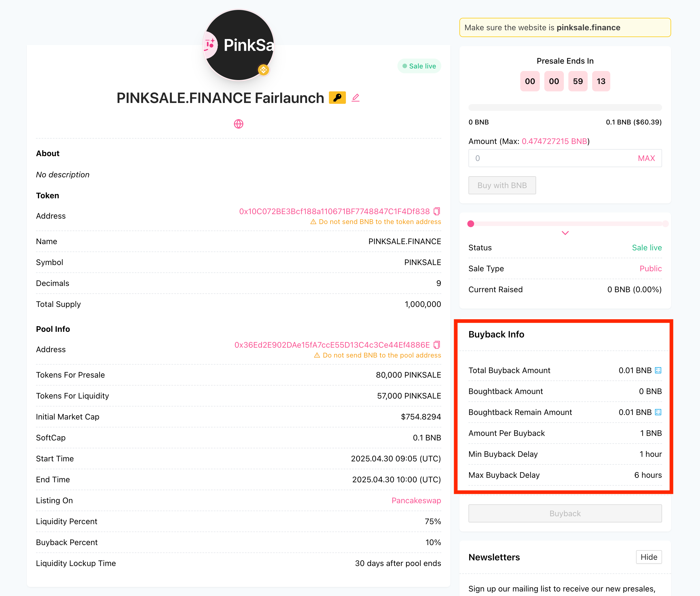Viewport: 700px width, 596px height.
Task: Click the BNB chain badge on the logo
Action: (263, 70)
